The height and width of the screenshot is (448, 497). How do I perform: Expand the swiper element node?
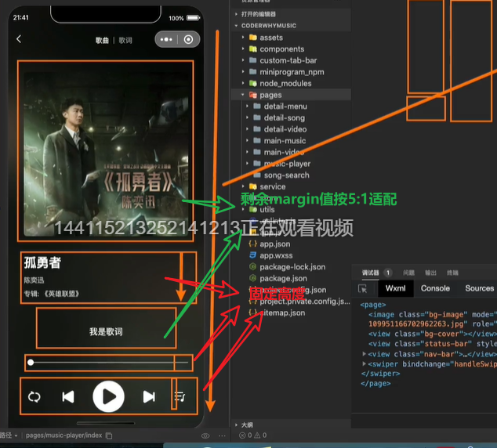365,363
